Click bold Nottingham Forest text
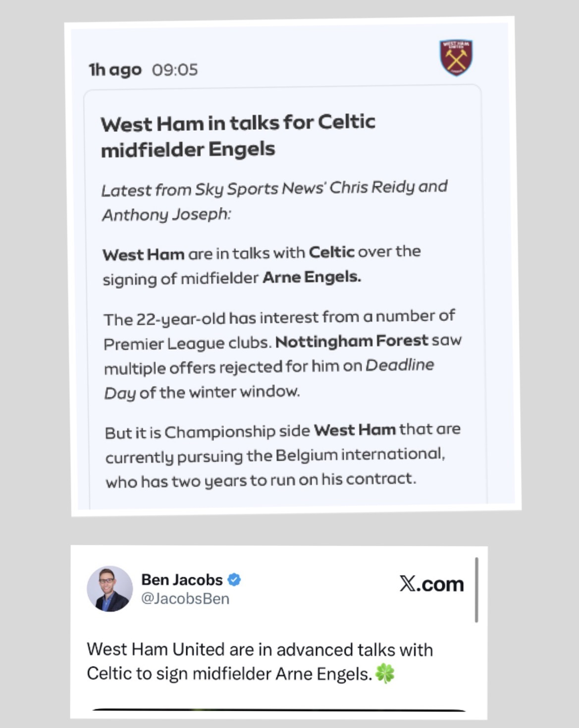 [352, 341]
